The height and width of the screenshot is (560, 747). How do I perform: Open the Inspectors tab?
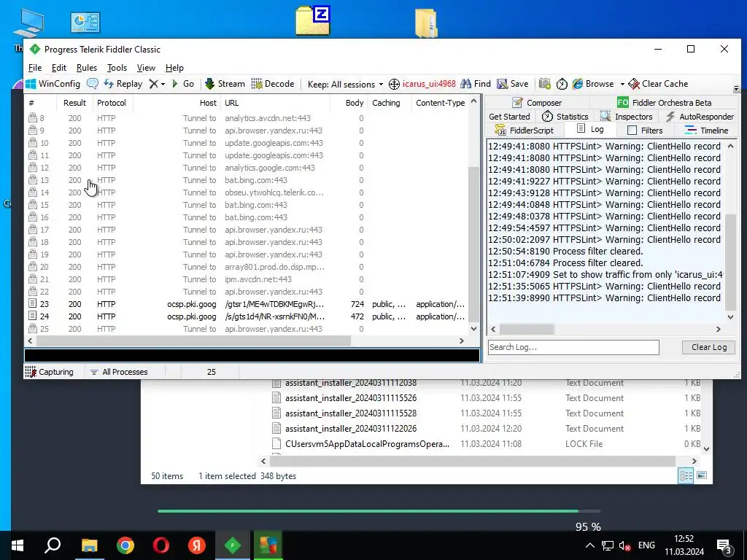tap(626, 117)
